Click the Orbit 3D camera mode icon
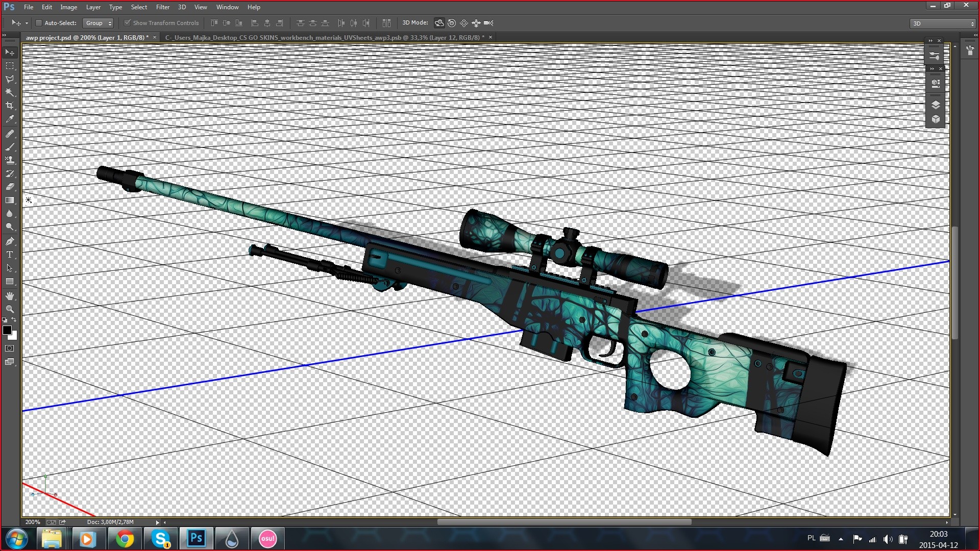The image size is (980, 551). [x=439, y=23]
